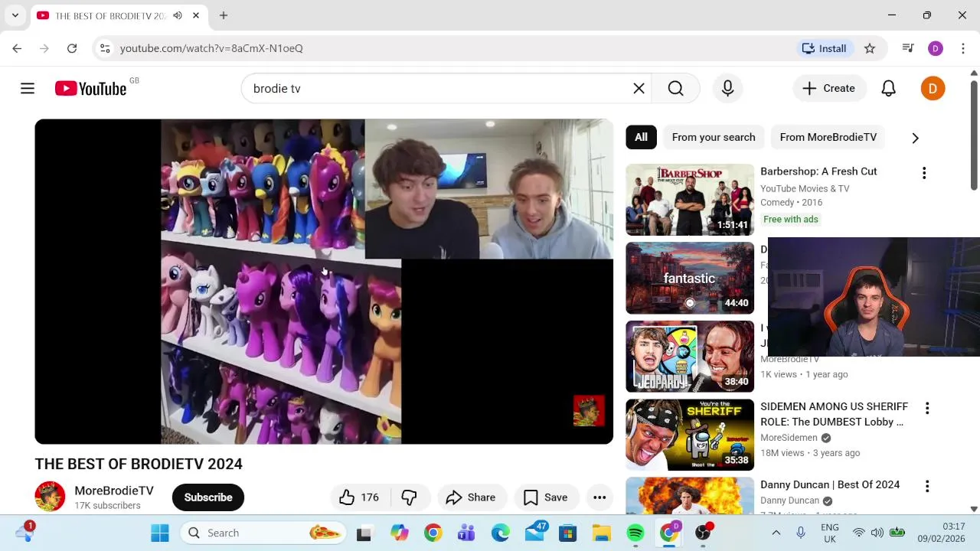Open the Barbershop movie thumbnail
The image size is (980, 551).
tap(690, 200)
